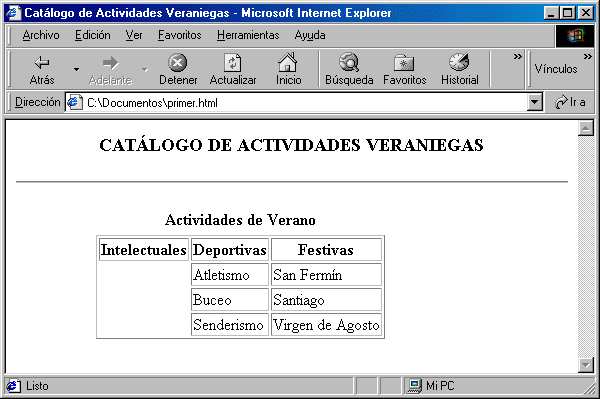Open the Herramientas menu

point(248,35)
